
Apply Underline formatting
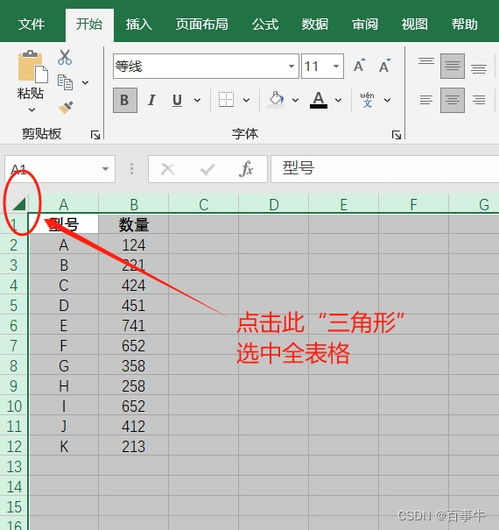click(x=177, y=100)
